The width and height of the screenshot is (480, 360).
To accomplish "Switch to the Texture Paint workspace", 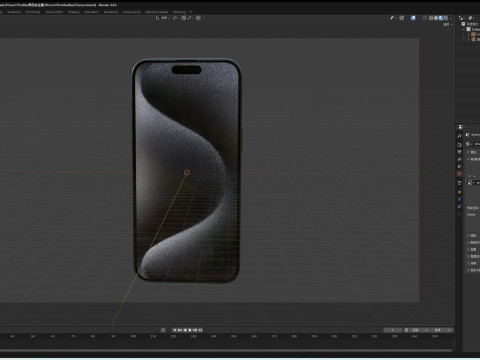I will [54, 12].
